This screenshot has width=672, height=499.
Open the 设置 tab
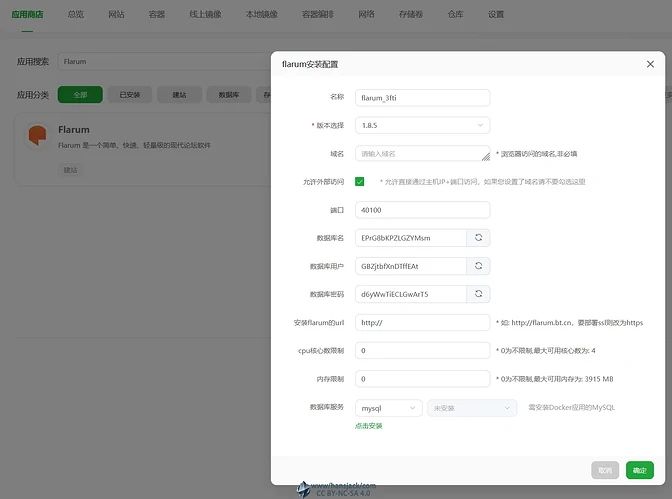[496, 15]
